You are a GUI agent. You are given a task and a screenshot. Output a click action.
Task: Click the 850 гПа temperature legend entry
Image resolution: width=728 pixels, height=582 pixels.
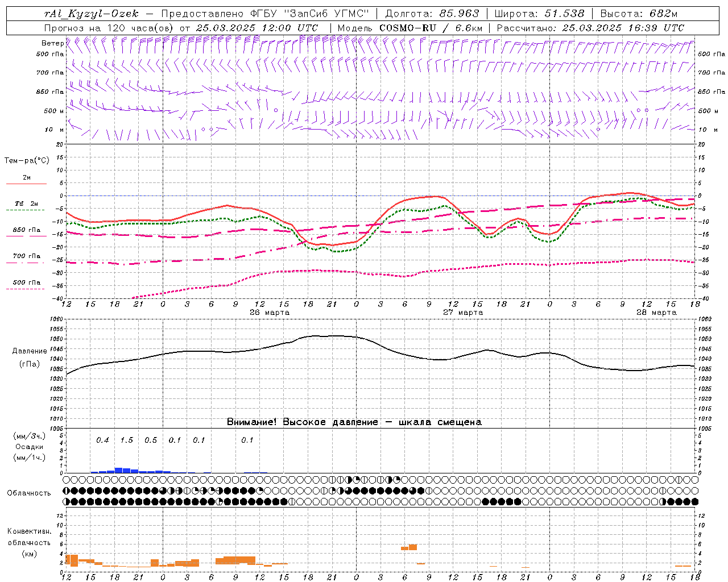(x=27, y=230)
